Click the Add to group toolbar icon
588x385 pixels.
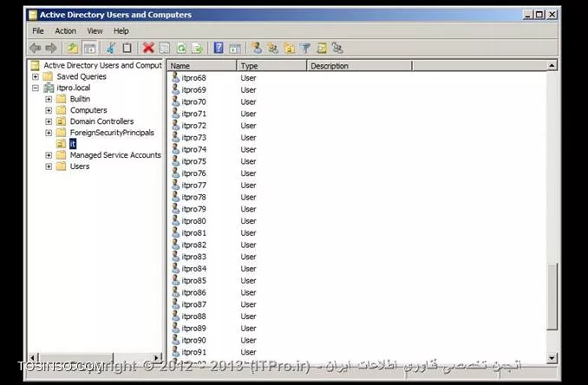[337, 48]
